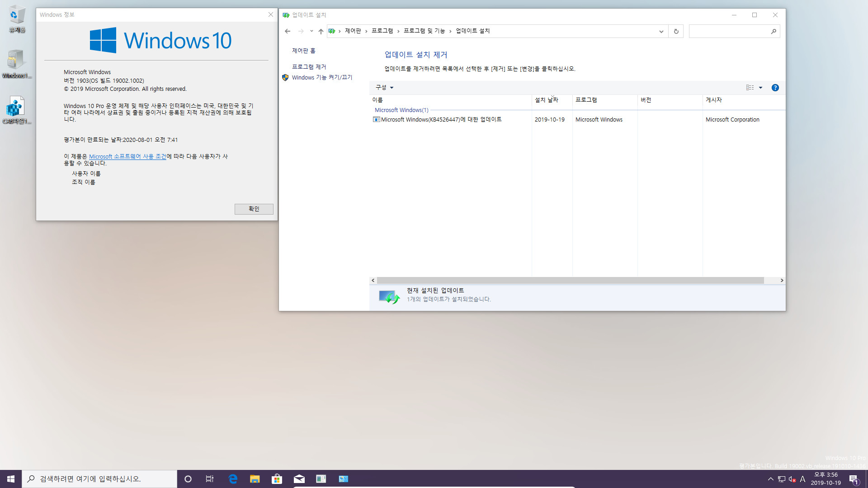Open the Mail app from the taskbar
This screenshot has width=868, height=488.
click(299, 479)
